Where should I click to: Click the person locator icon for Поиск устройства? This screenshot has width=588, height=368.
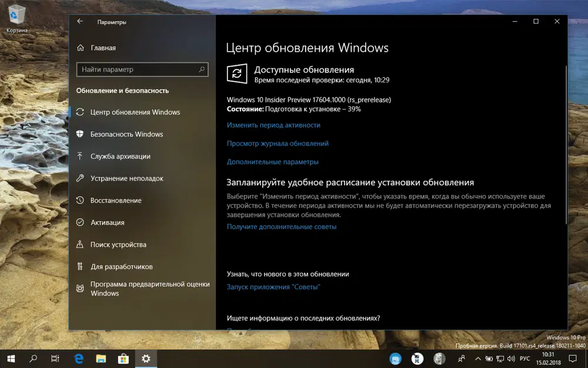click(80, 244)
